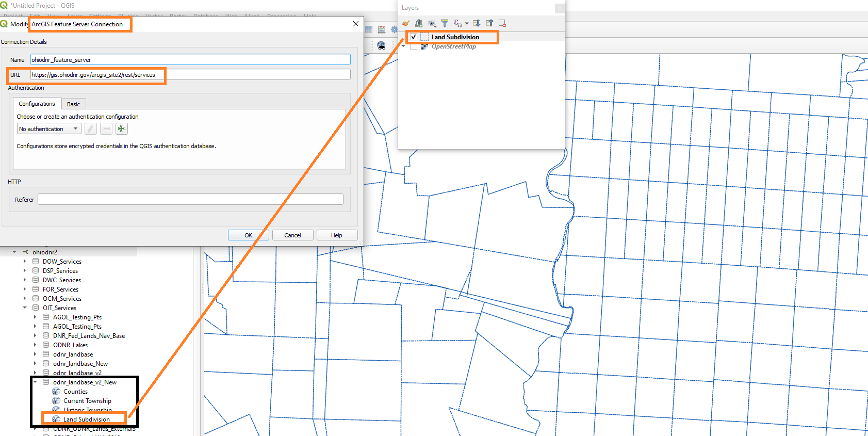Collapse the OIT_Services folder

(25, 308)
